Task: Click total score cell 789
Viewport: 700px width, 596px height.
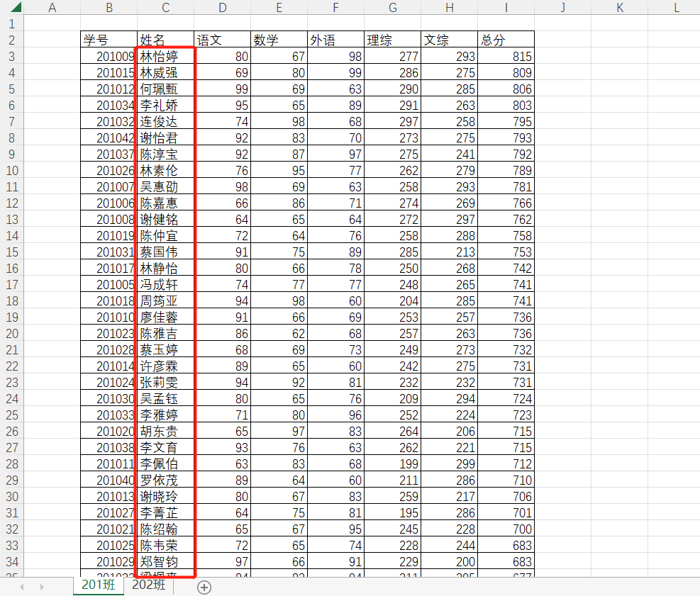Action: tap(506, 170)
